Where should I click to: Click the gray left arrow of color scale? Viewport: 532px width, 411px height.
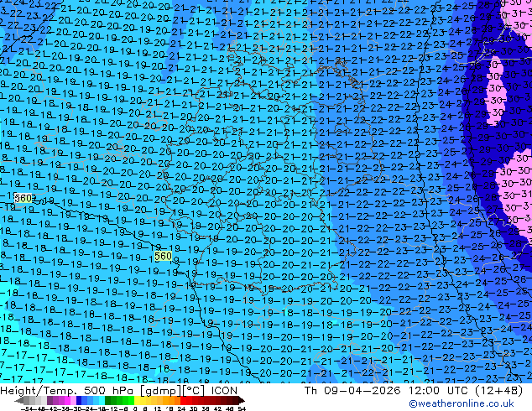click(19, 401)
